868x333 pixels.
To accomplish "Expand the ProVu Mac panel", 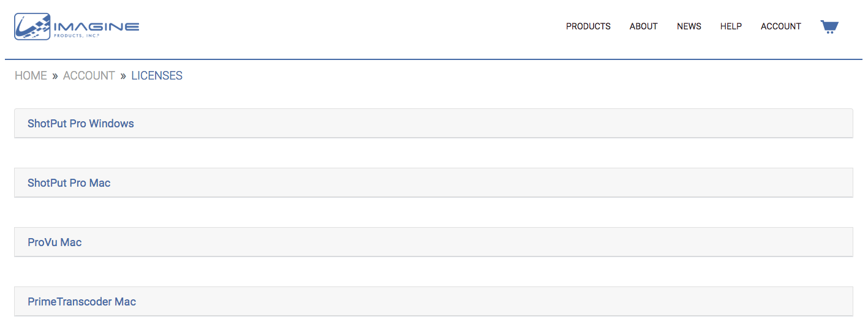I will [x=434, y=242].
